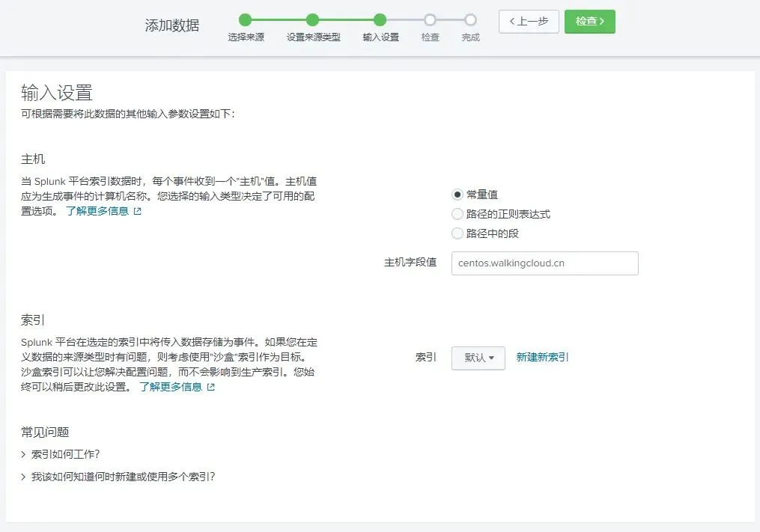Open 了解更多信息 link under 主机 section

(x=97, y=211)
